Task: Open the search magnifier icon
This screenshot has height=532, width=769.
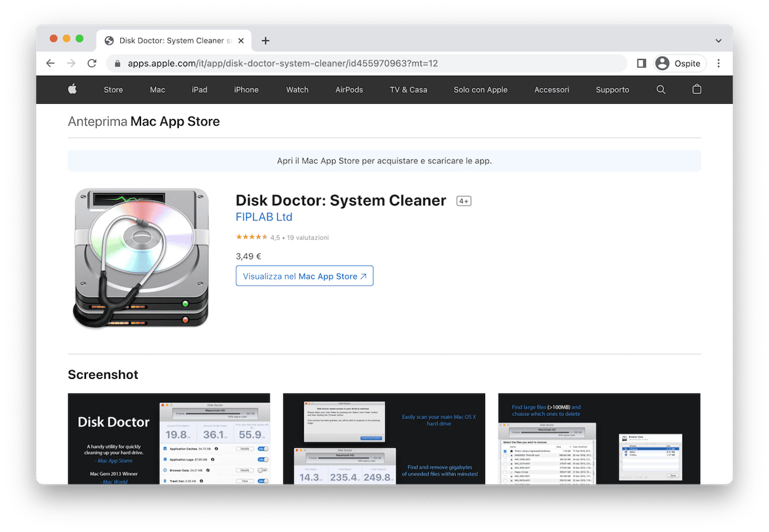Action: click(661, 90)
